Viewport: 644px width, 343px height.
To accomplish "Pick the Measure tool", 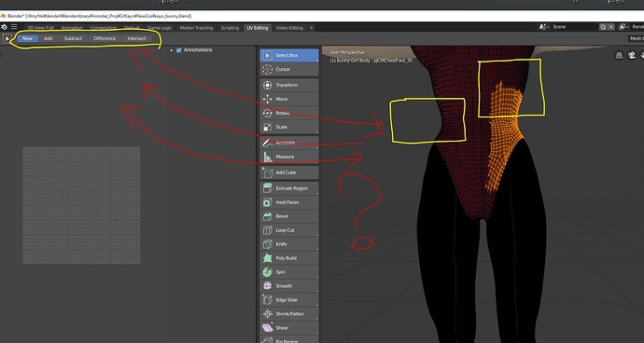I will tap(288, 157).
